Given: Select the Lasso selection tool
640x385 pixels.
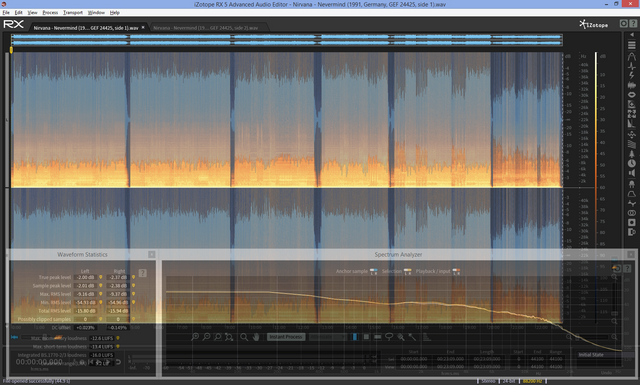Looking at the screenshot, I should pyautogui.click(x=389, y=337).
